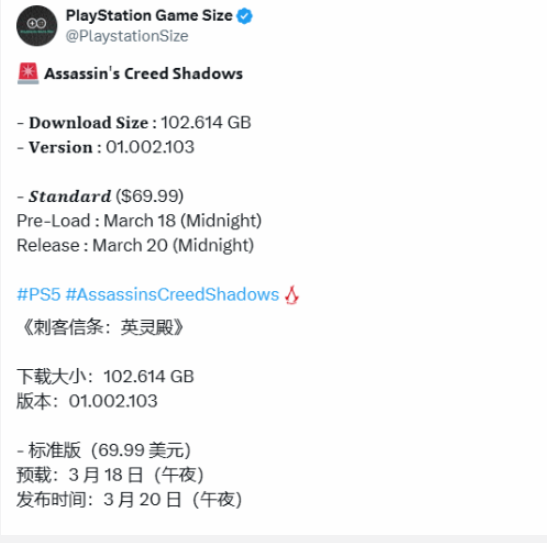Select the Assassin's Creed Shadows title text
The width and height of the screenshot is (547, 543).
click(143, 74)
